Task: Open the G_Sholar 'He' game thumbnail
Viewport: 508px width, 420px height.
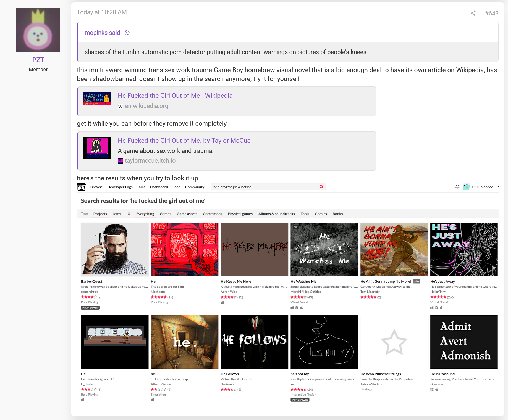Action: pyautogui.click(x=115, y=342)
